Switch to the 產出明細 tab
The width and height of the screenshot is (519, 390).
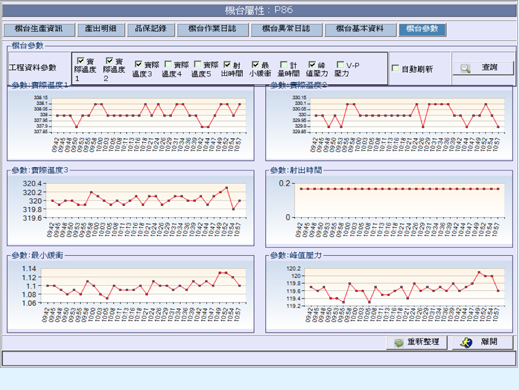click(101, 30)
